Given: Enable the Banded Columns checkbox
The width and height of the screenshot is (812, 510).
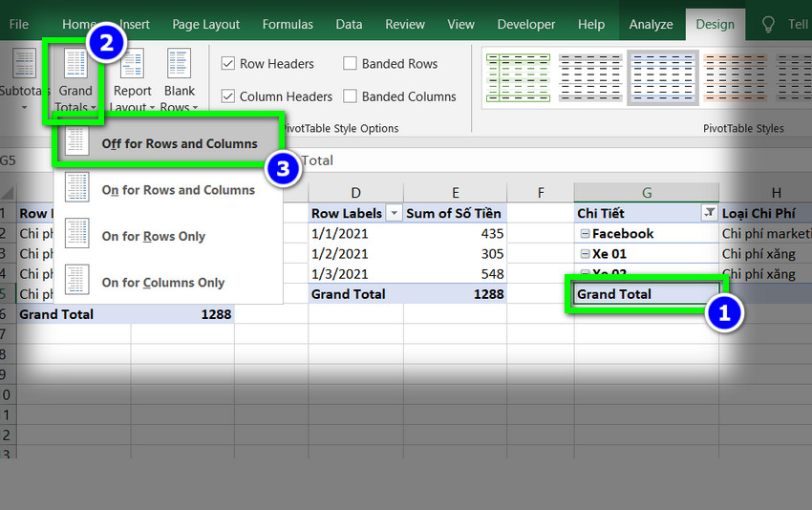Looking at the screenshot, I should click(350, 96).
